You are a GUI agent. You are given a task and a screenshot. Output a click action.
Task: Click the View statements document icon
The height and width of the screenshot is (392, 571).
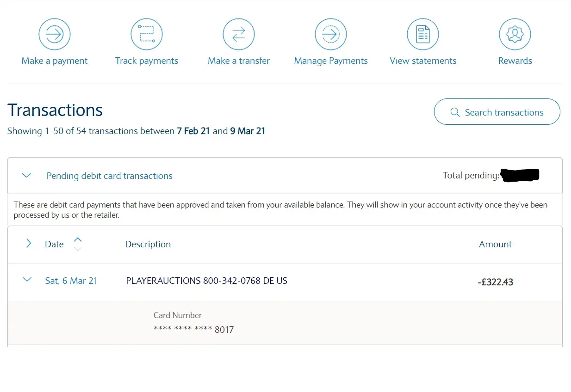tap(422, 34)
